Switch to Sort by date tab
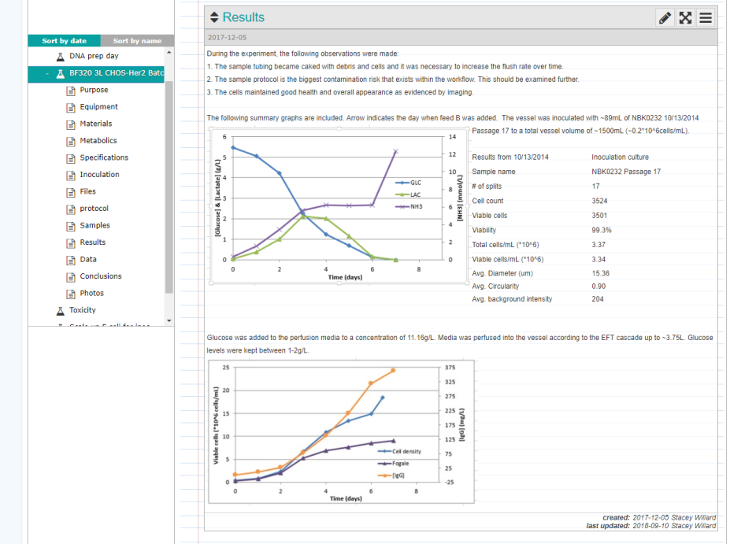This screenshot has height=544, width=756. 64,41
